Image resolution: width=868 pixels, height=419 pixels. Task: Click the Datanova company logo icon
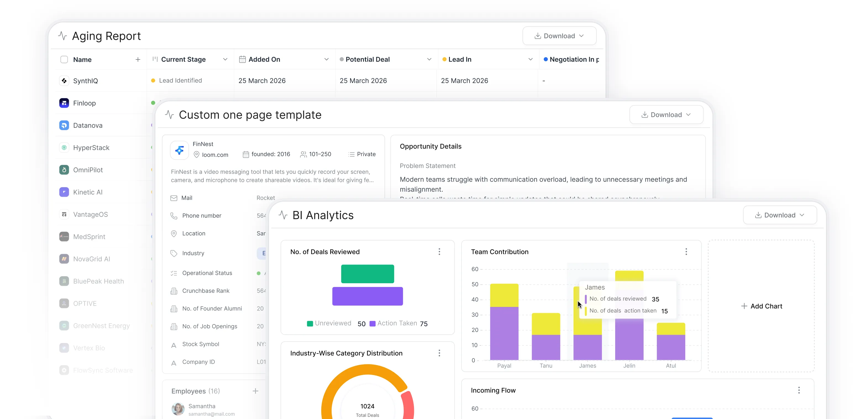[64, 125]
